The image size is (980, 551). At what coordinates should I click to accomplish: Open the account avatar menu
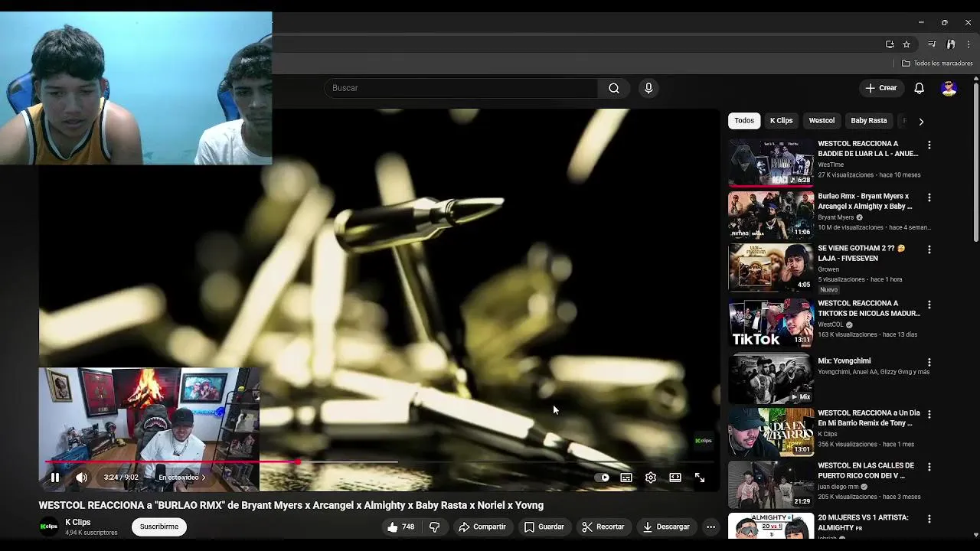tap(949, 88)
